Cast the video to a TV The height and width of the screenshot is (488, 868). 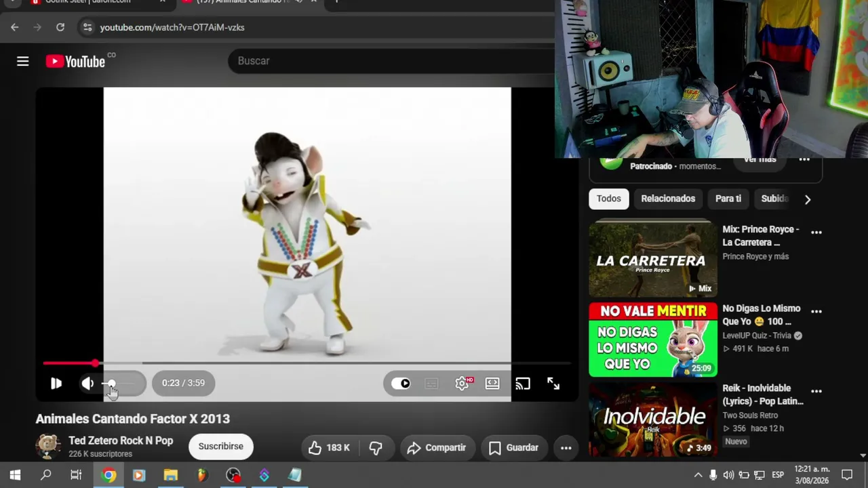(522, 384)
